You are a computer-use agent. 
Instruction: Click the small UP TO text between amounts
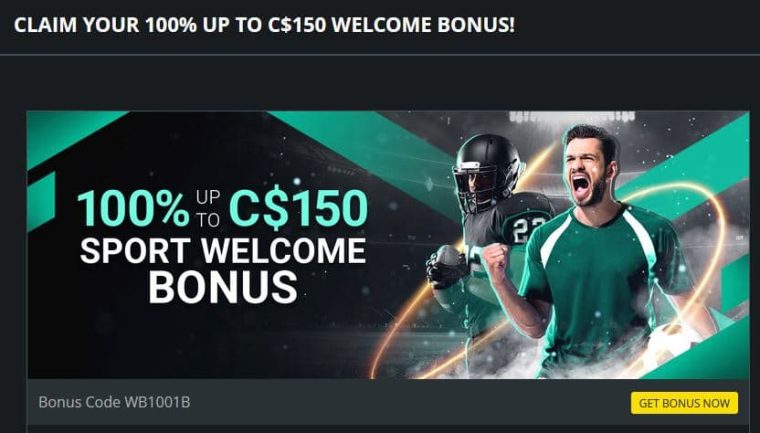click(208, 209)
